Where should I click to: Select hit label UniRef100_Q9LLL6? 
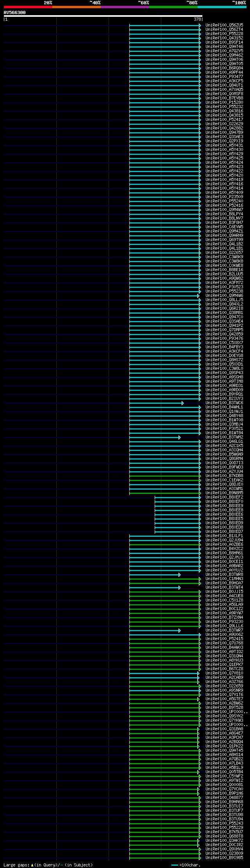coord(224,626)
